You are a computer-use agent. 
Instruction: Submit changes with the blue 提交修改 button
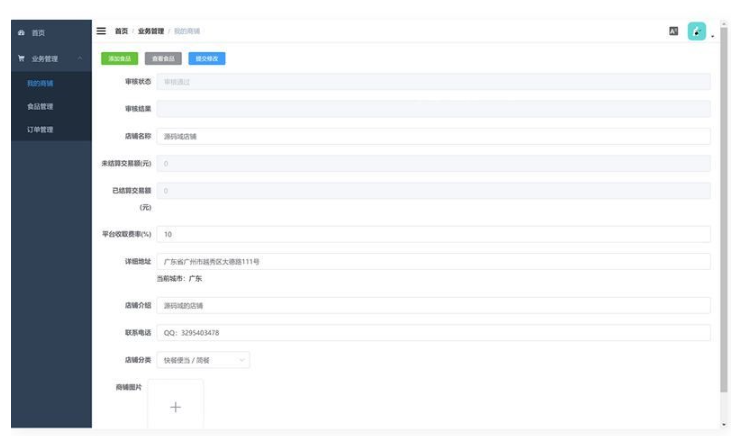coord(207,59)
